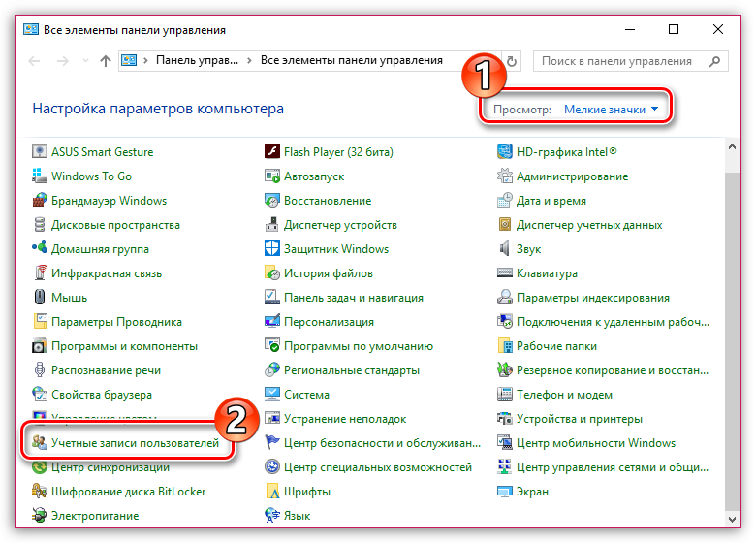The height and width of the screenshot is (543, 756).
Task: Click the Звук speaker icon
Action: click(x=504, y=248)
